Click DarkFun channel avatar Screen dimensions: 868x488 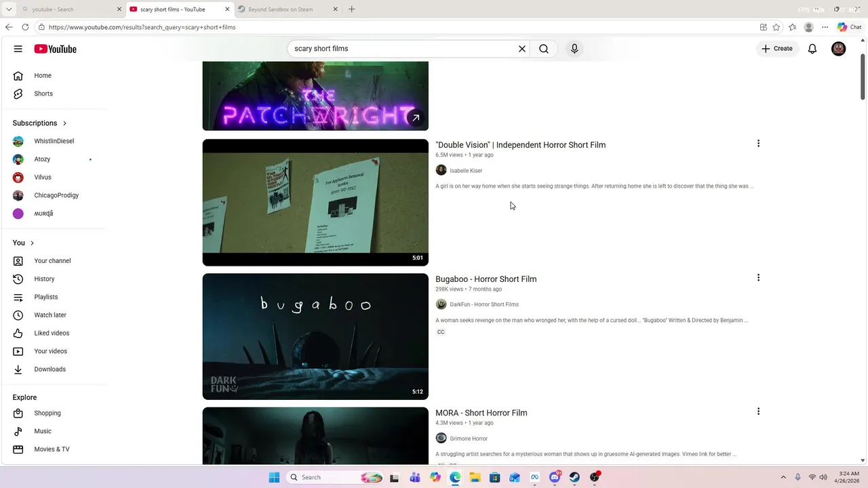pos(441,304)
